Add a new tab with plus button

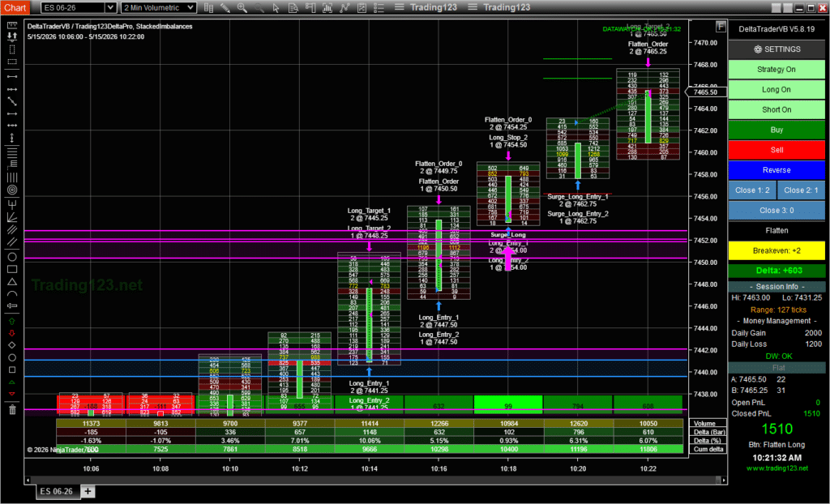tap(88, 491)
